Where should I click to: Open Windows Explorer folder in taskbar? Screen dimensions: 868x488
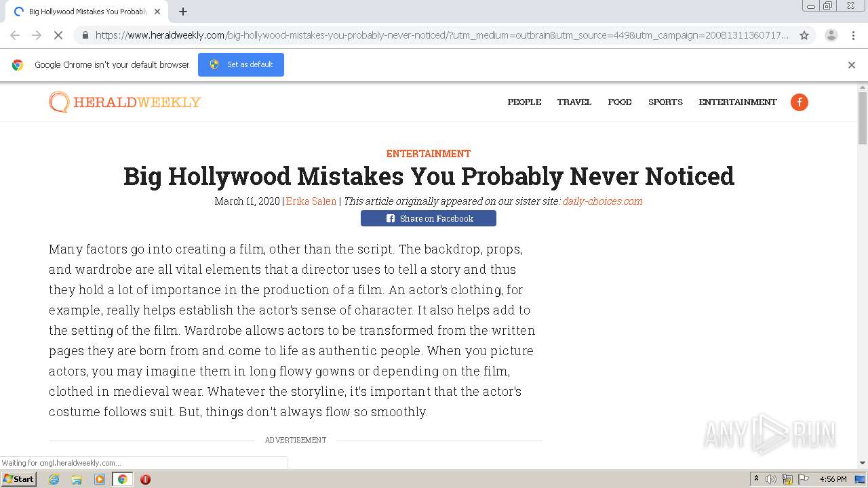click(77, 479)
